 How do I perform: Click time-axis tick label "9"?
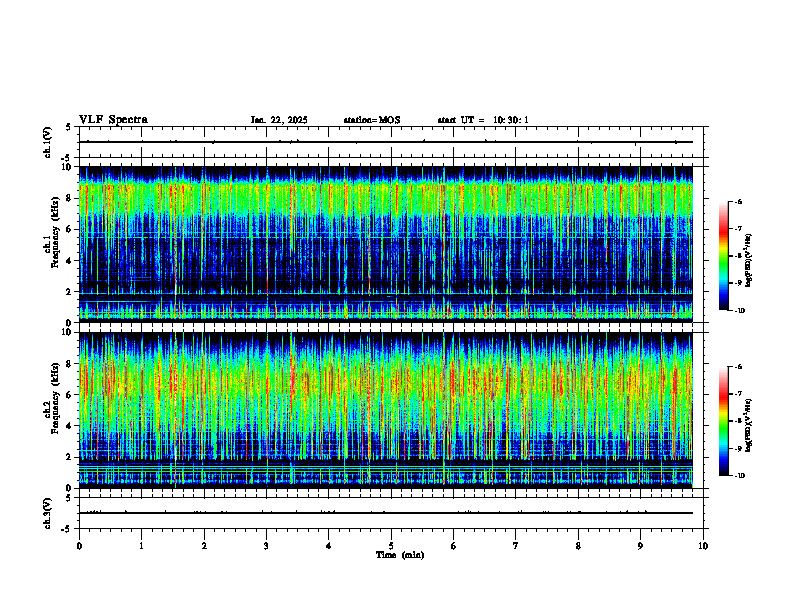(640, 546)
